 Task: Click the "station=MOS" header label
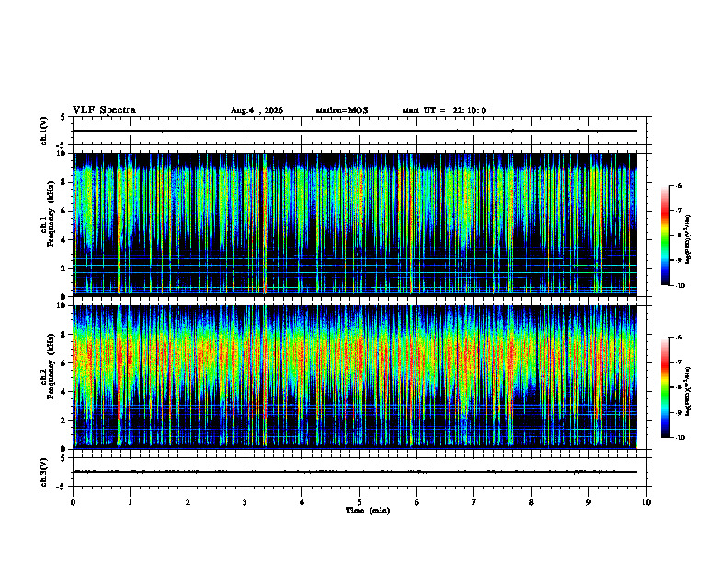[x=342, y=110]
